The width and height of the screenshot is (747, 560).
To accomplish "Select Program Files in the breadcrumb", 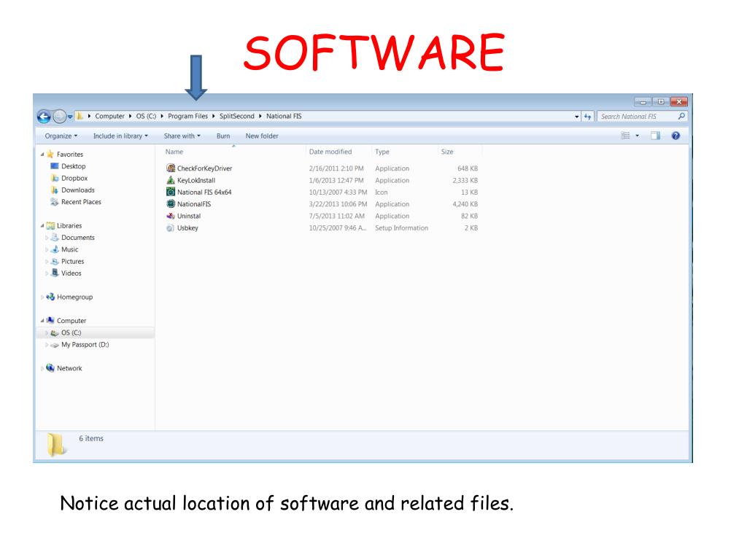I will (187, 116).
